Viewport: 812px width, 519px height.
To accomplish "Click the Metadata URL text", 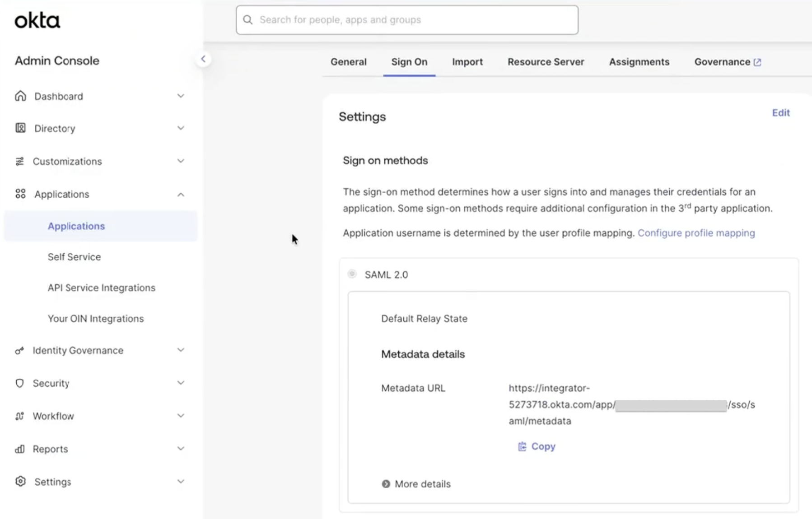I will click(x=632, y=404).
